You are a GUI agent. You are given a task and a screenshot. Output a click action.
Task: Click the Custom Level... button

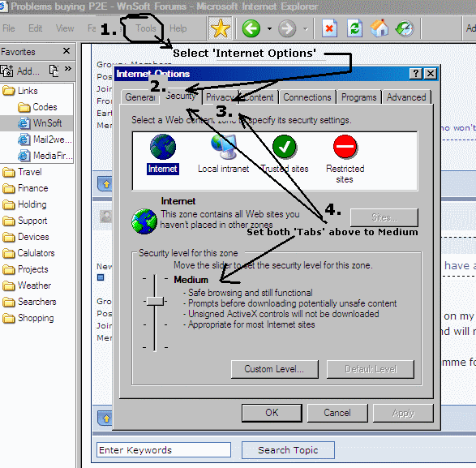pyautogui.click(x=274, y=369)
